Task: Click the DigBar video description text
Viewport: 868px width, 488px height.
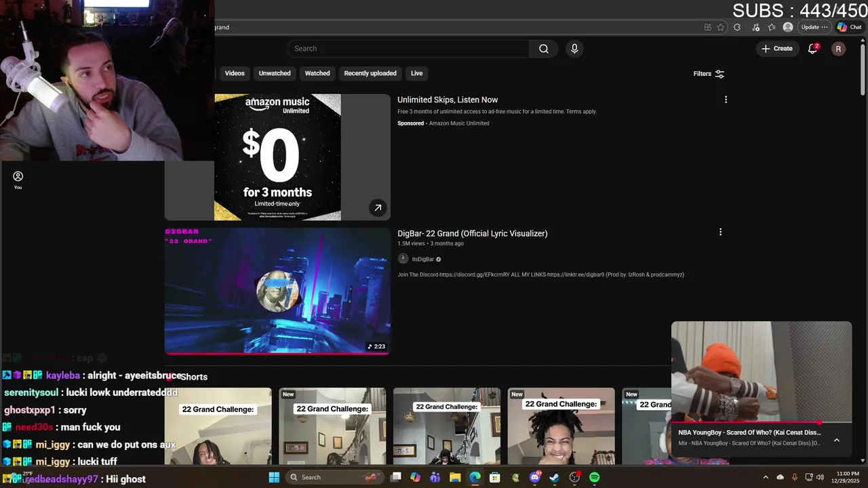Action: [x=540, y=274]
